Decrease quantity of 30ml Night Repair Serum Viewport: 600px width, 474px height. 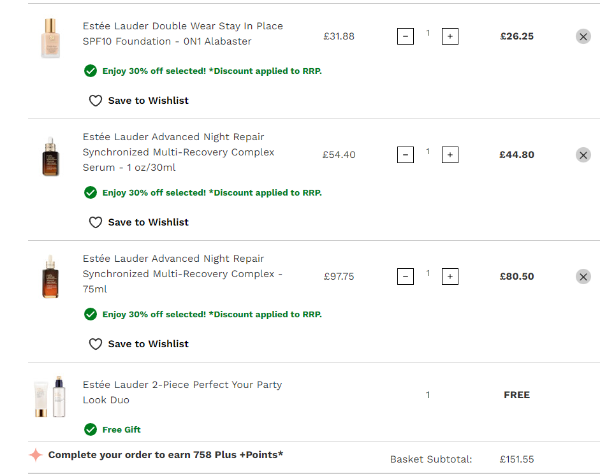coord(405,155)
